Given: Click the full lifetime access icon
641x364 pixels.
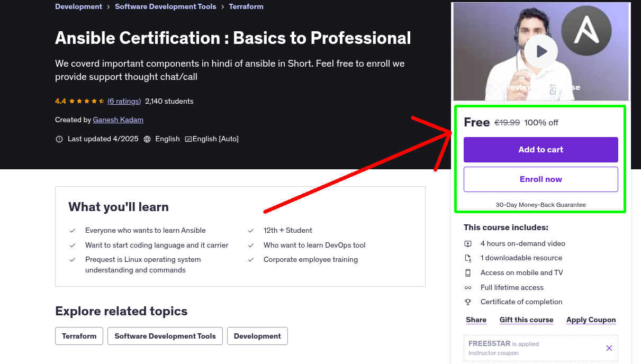Looking at the screenshot, I should click(x=468, y=287).
